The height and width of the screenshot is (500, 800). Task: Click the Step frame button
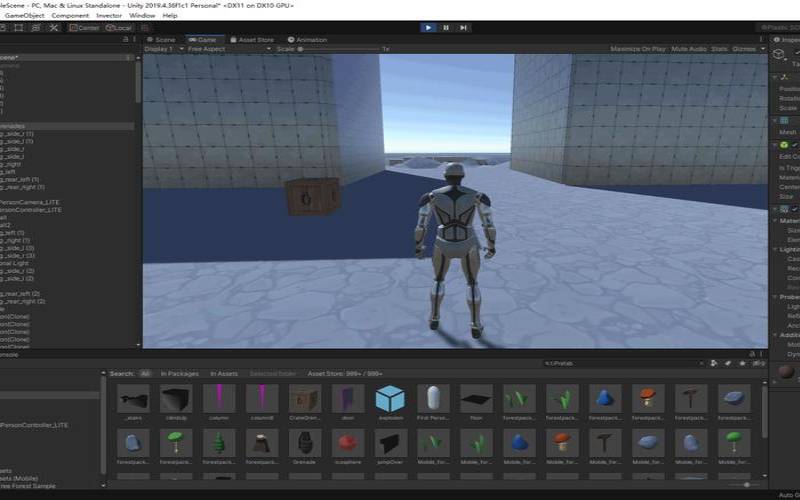click(463, 28)
